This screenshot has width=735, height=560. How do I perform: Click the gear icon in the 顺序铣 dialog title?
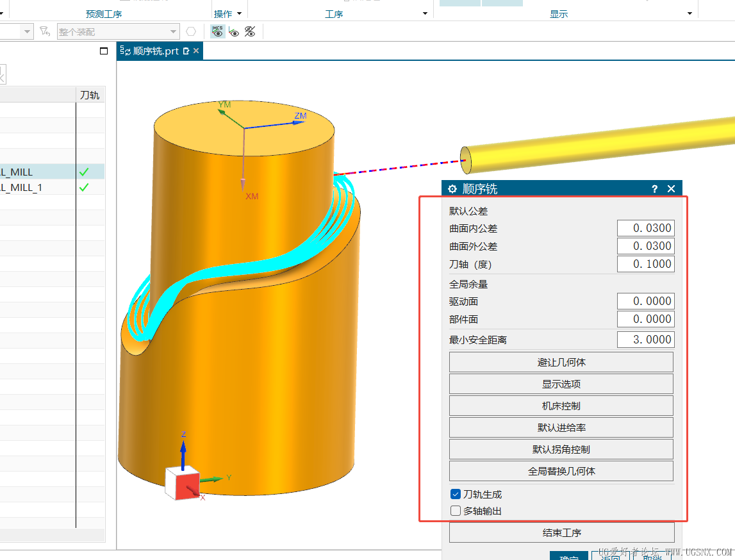[452, 189]
